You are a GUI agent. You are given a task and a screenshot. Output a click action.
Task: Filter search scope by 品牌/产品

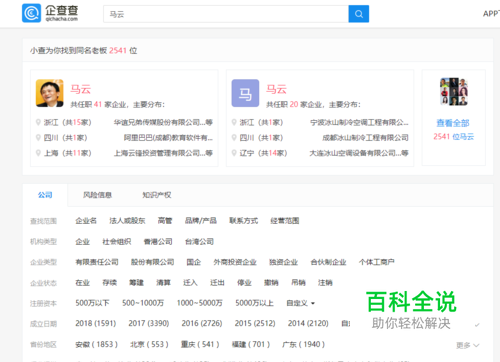click(x=201, y=221)
